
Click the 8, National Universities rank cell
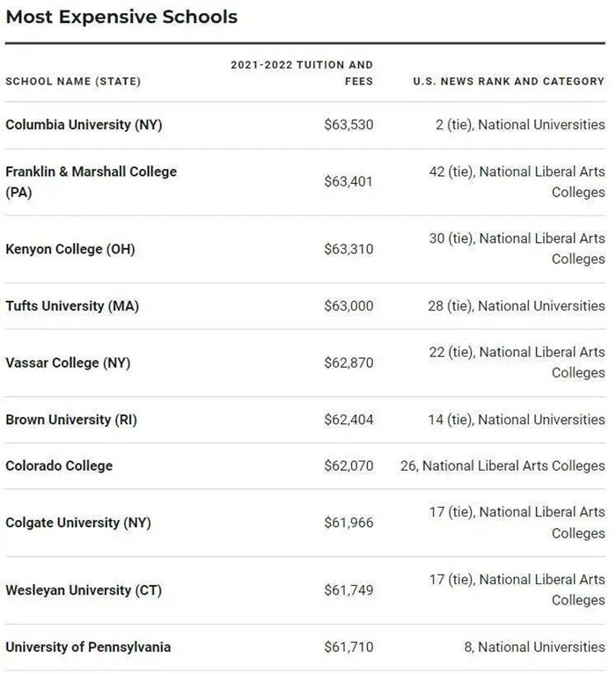534,647
